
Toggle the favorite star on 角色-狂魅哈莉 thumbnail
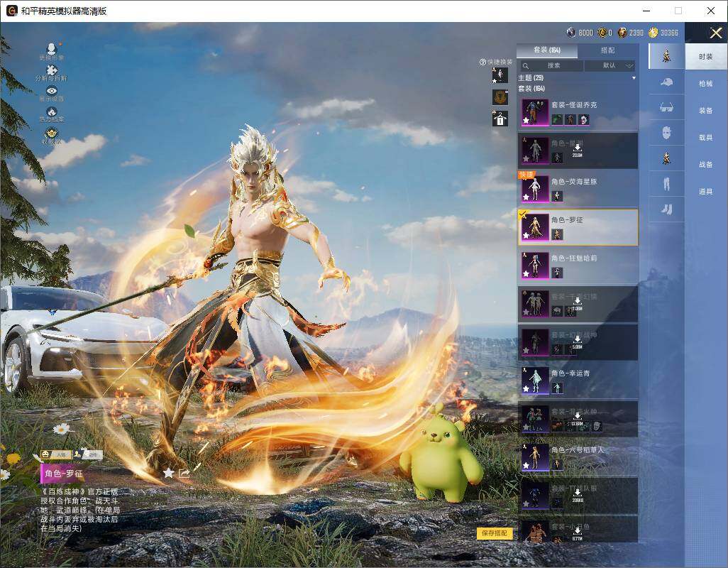(526, 273)
